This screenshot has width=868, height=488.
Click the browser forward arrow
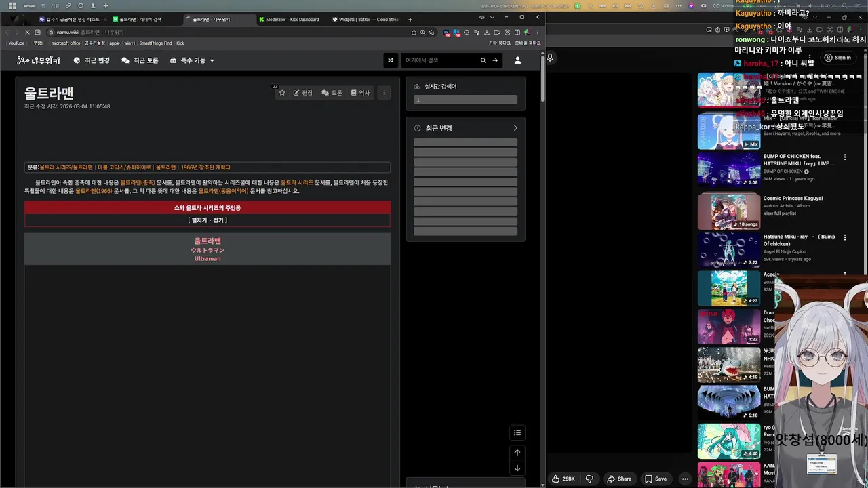17,32
